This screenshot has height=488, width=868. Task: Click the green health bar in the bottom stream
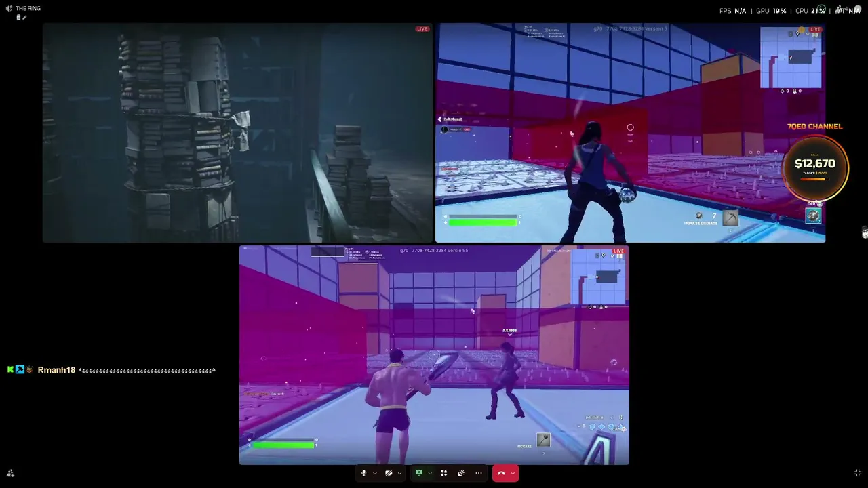point(283,445)
